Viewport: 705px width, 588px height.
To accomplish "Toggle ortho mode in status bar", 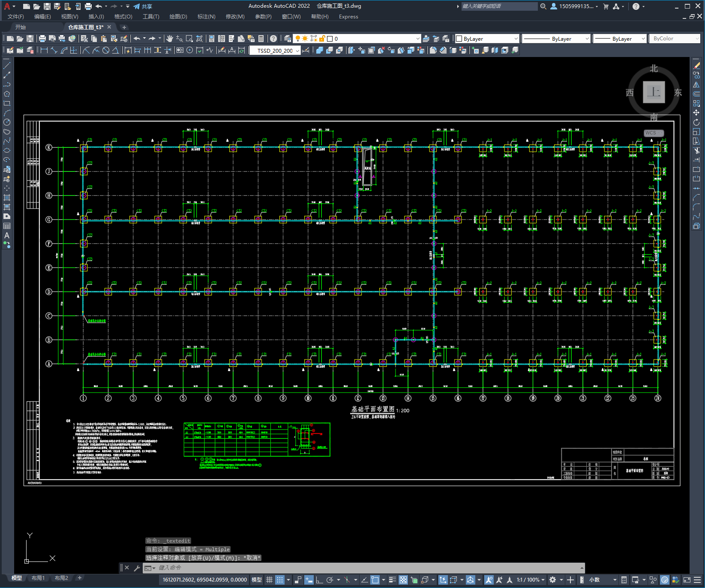I will coord(319,580).
